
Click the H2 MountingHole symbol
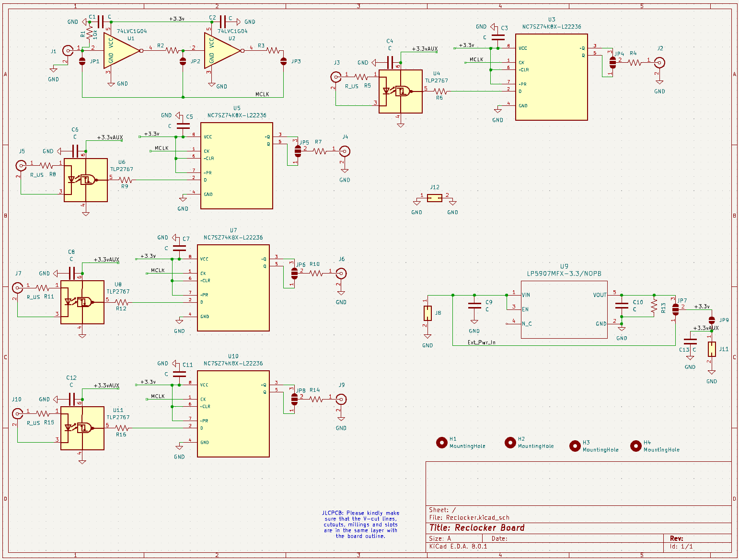(510, 443)
